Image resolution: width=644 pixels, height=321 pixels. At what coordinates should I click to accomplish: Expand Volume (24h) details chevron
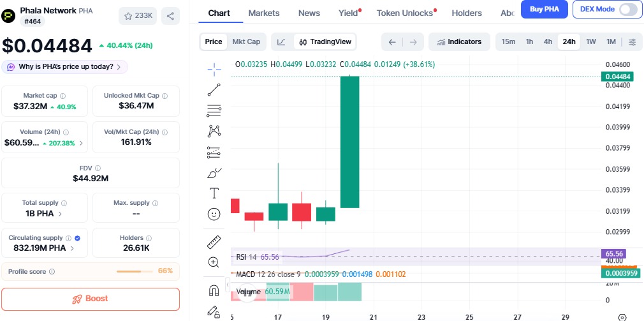(81, 143)
